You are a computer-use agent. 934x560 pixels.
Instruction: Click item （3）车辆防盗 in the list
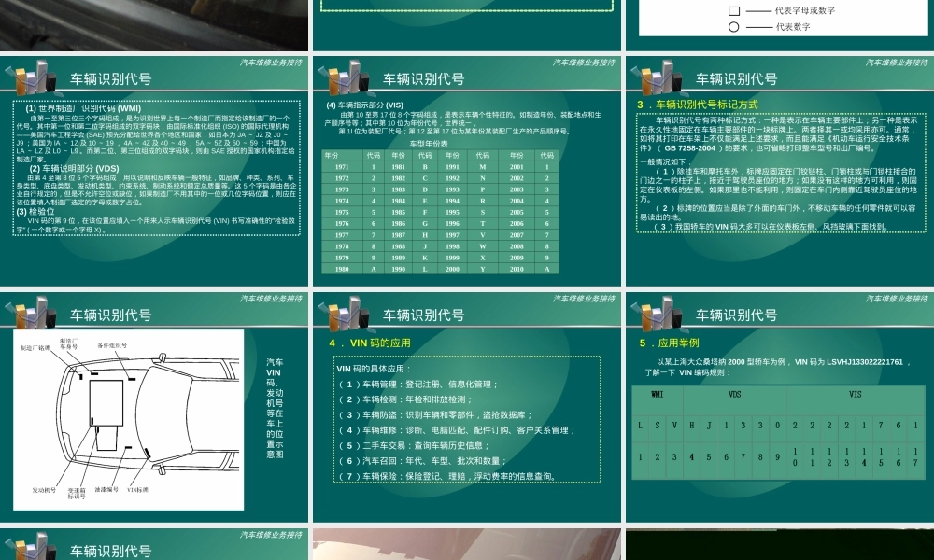pyautogui.click(x=434, y=415)
